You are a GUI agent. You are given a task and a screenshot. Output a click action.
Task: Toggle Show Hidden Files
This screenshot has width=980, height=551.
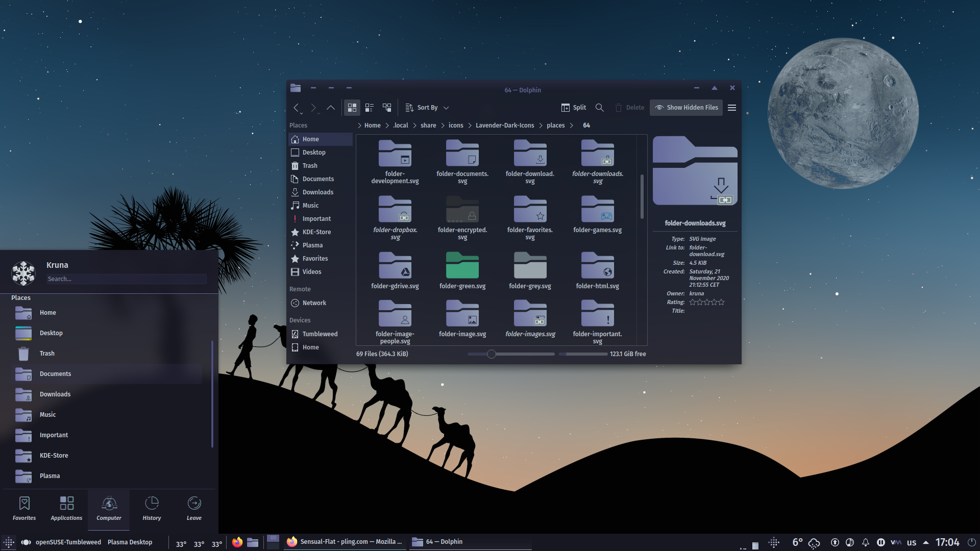pyautogui.click(x=686, y=108)
